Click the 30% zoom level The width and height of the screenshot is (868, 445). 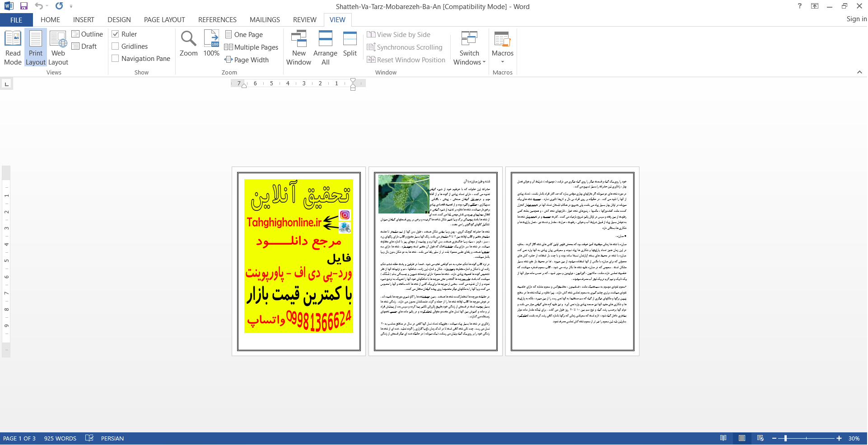coord(854,438)
